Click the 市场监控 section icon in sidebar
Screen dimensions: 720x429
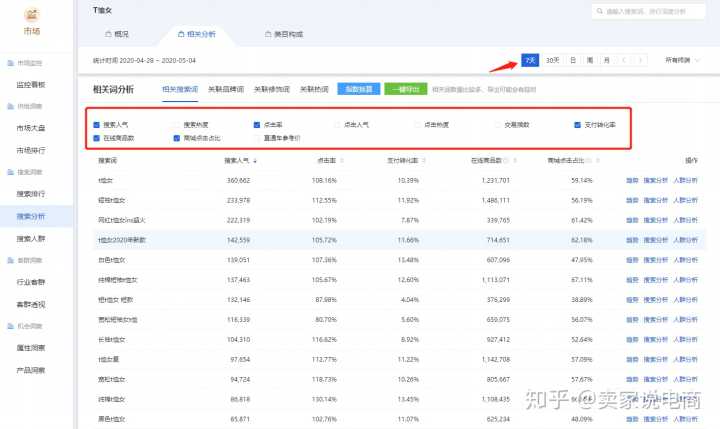click(11, 63)
